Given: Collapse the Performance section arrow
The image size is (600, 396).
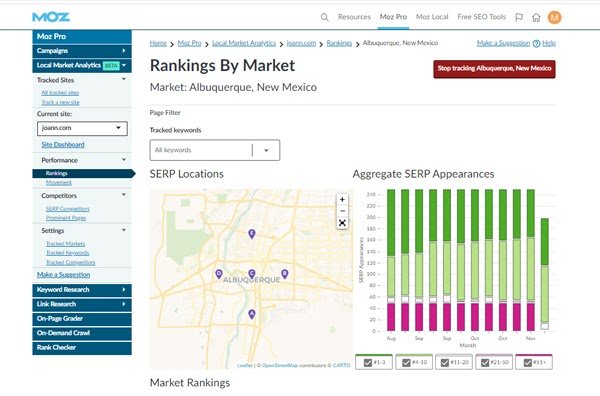Looking at the screenshot, I should pos(124,160).
